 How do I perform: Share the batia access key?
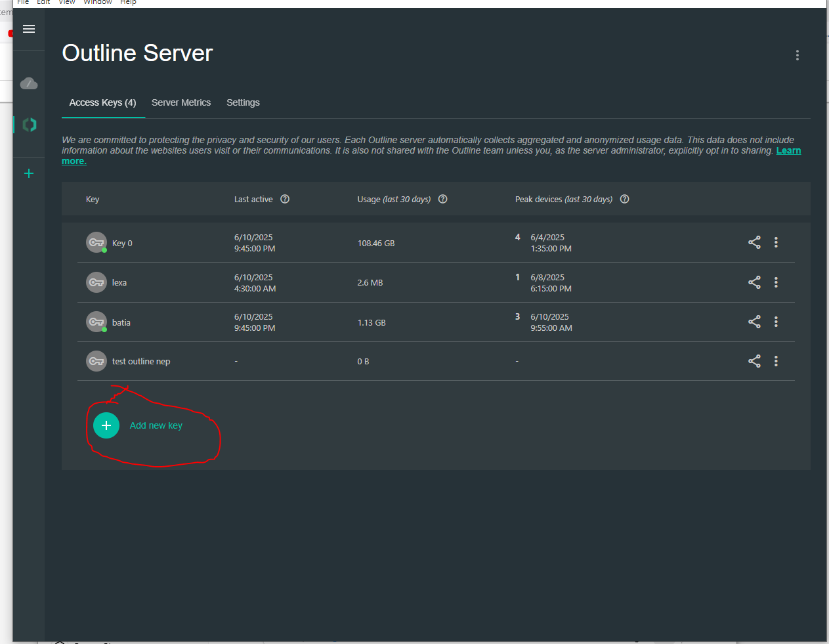(754, 322)
